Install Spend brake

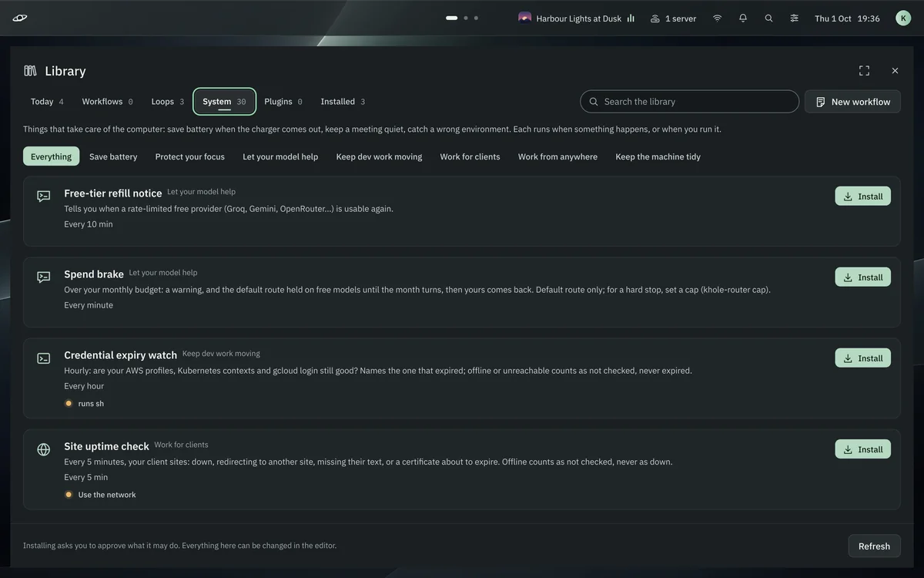point(862,277)
